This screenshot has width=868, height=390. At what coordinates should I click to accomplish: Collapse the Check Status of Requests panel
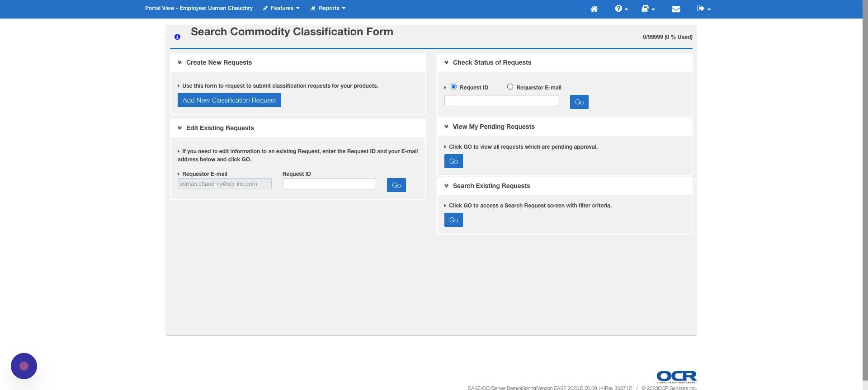(446, 62)
